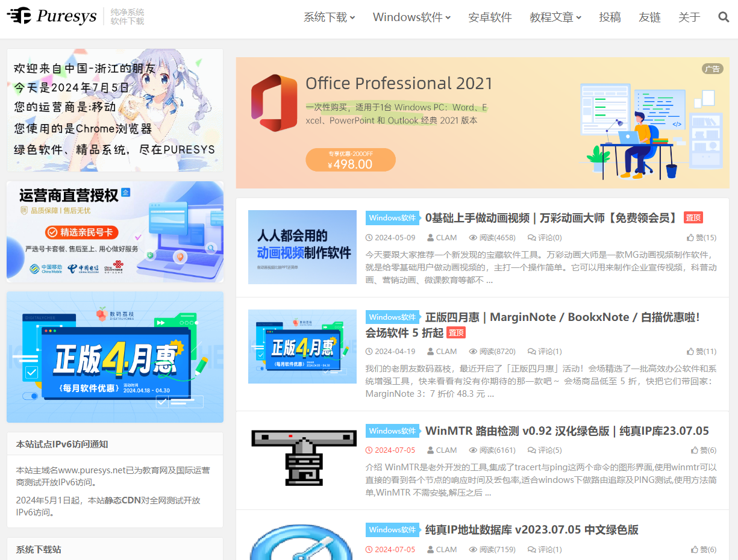Click the user icon beside CLAM on 纯真IP post
Image resolution: width=738 pixels, height=560 pixels.
coord(431,550)
